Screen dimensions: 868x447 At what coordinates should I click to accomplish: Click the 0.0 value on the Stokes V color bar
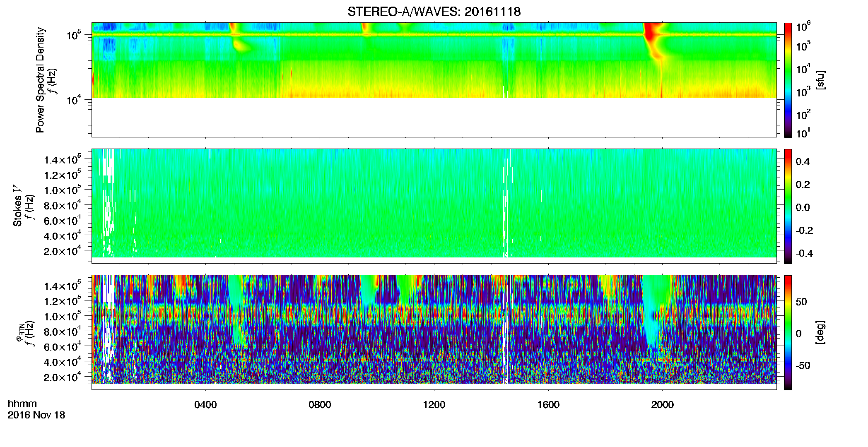[803, 208]
